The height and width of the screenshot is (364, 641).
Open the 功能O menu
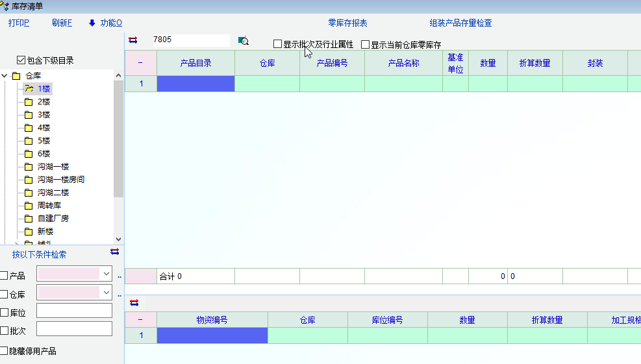click(x=111, y=23)
